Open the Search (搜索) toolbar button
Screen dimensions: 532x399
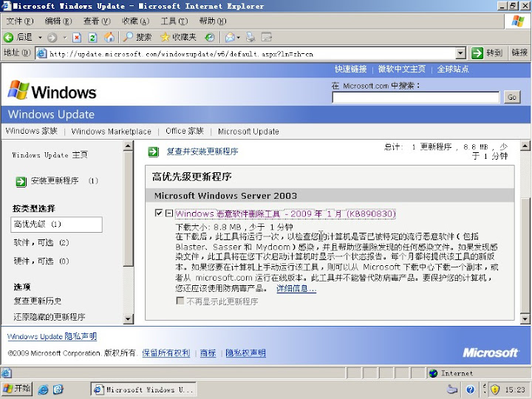point(137,38)
